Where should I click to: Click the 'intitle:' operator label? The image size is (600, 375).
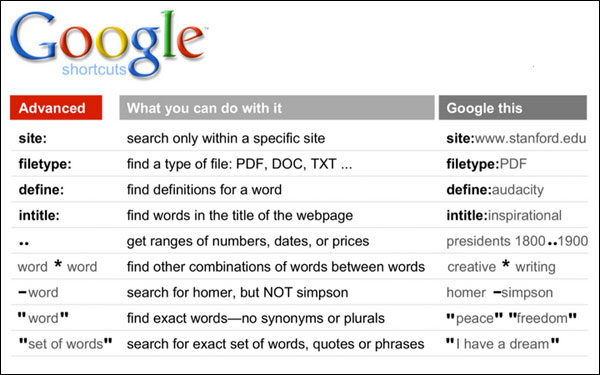point(39,215)
